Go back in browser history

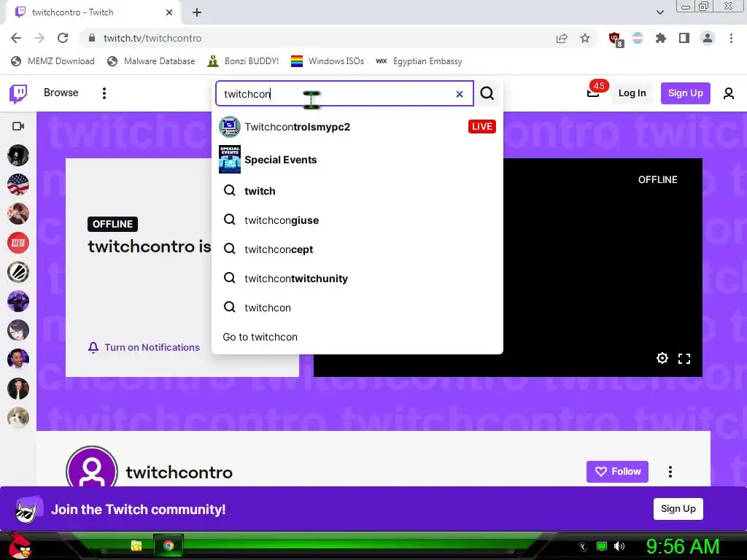coord(16,38)
